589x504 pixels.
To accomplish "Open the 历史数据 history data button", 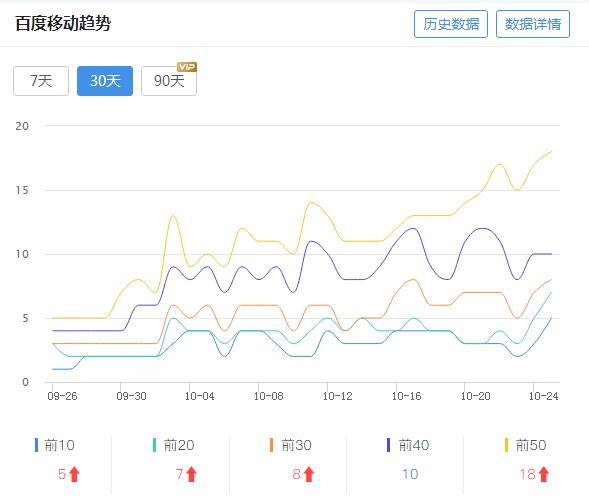I will pyautogui.click(x=451, y=24).
